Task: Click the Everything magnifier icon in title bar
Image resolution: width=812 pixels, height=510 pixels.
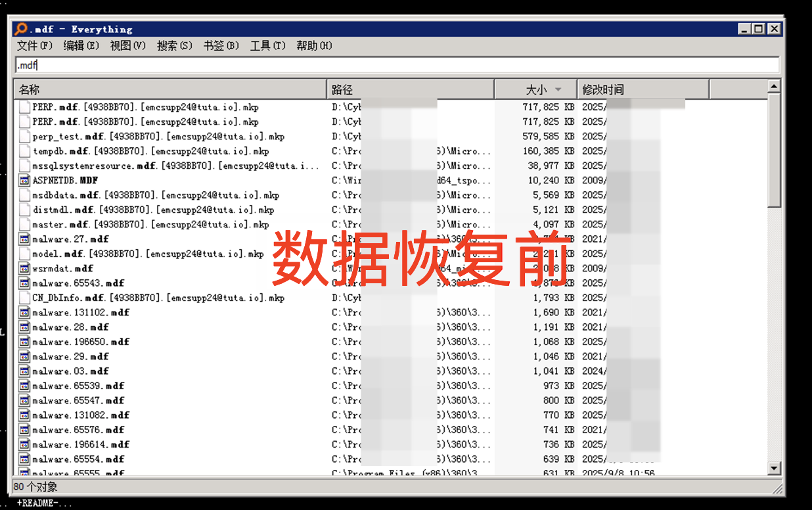Action: 21,29
